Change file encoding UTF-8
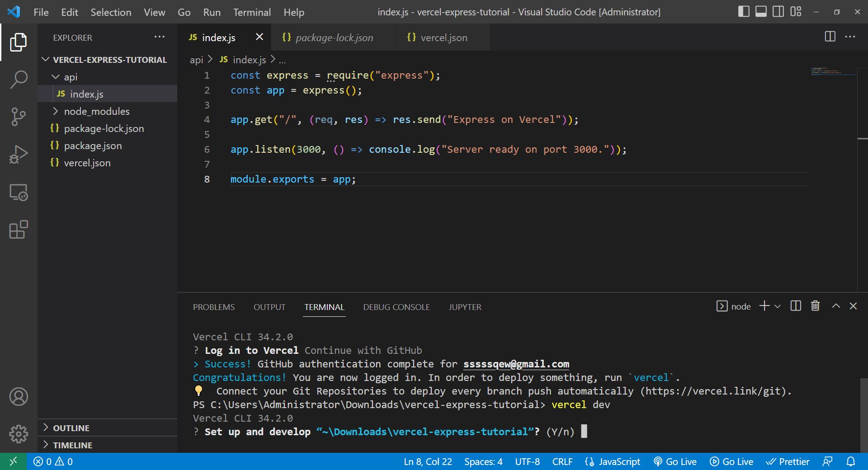 [x=527, y=461]
